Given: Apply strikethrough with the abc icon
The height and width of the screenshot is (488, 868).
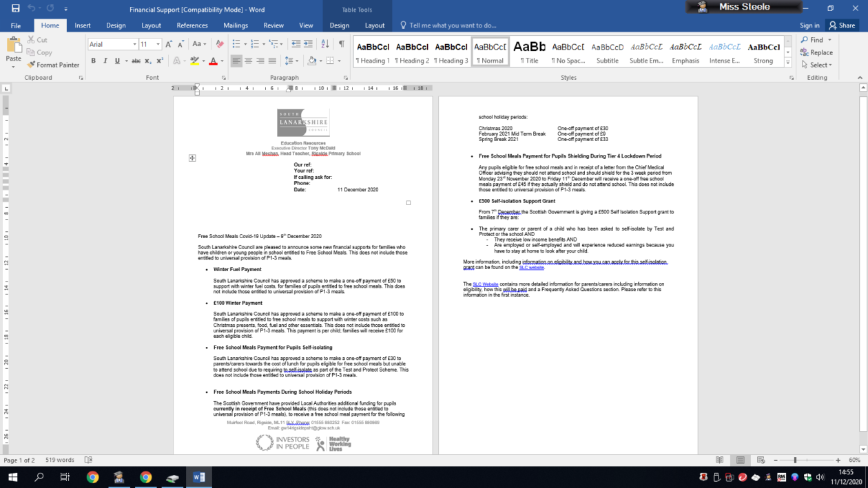Looking at the screenshot, I should point(136,61).
